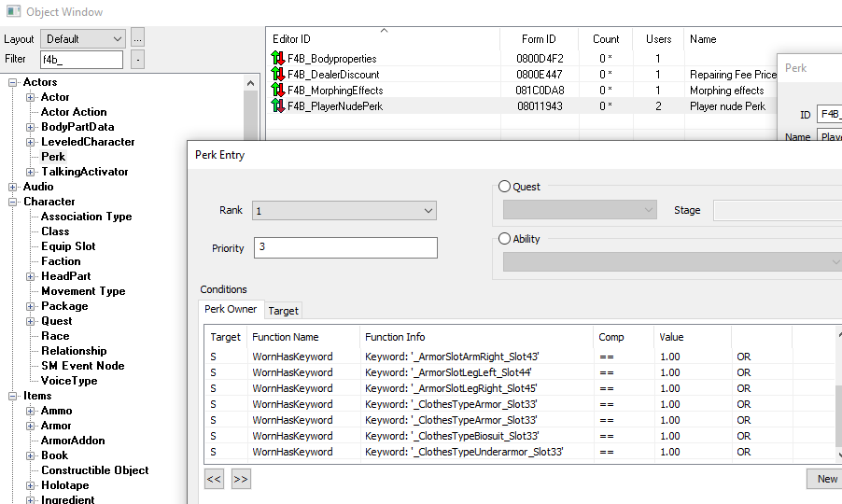Switch to the Perk Owner tab
This screenshot has width=842, height=504.
pos(231,309)
